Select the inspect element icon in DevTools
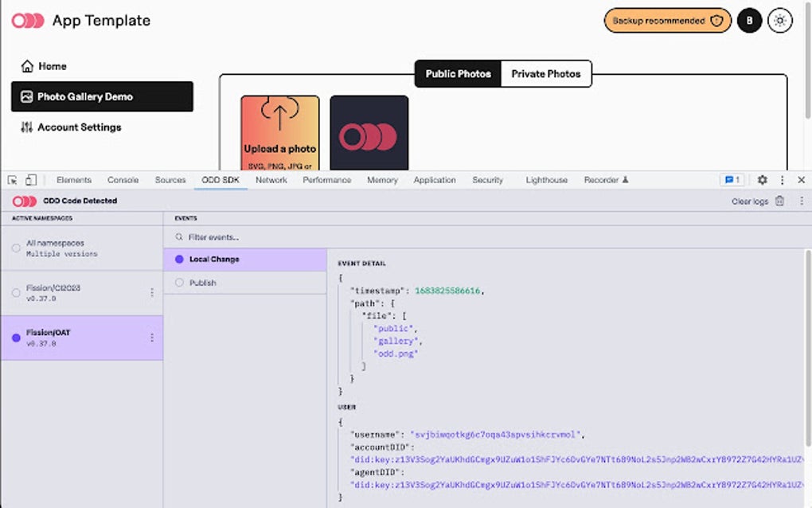 pyautogui.click(x=10, y=180)
